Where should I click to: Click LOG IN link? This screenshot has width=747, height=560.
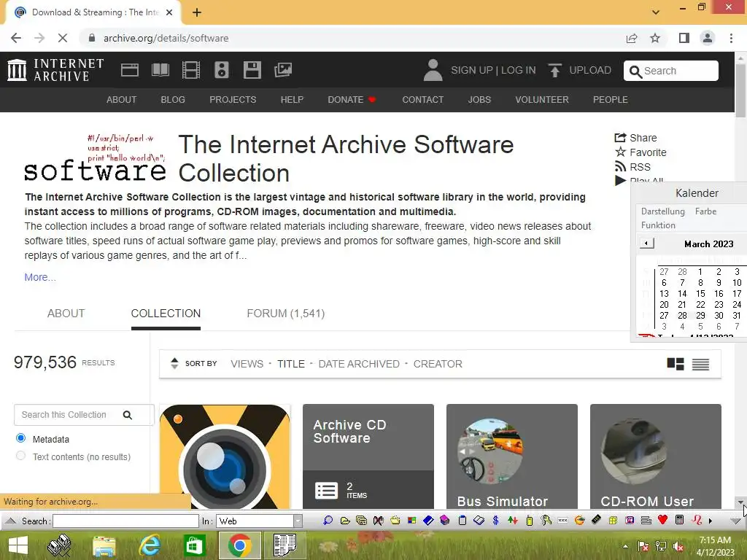pyautogui.click(x=519, y=70)
